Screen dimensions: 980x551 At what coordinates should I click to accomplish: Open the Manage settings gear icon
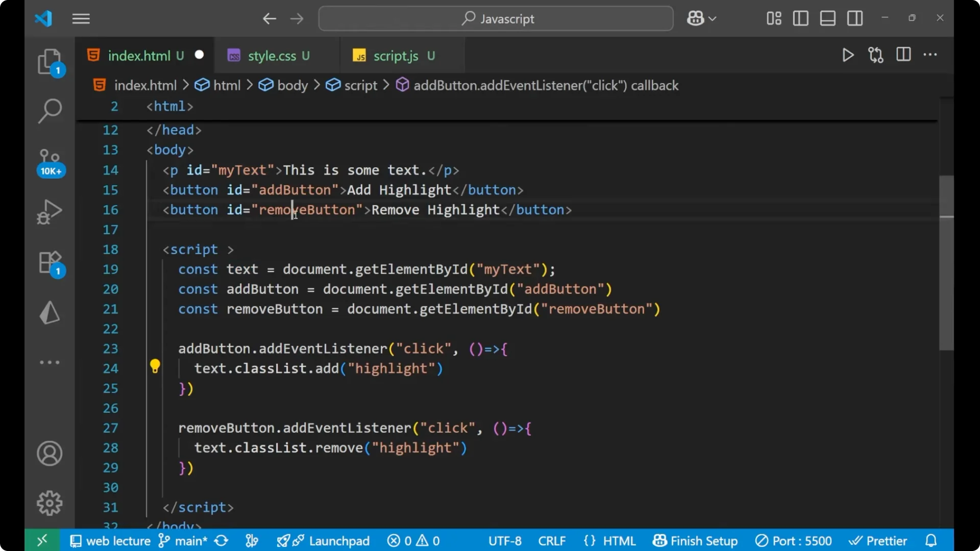click(50, 503)
